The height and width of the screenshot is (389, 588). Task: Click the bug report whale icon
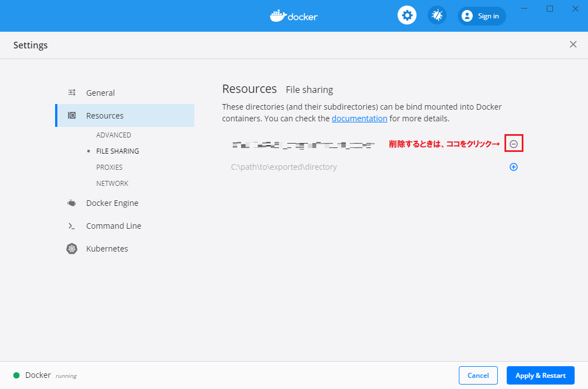click(437, 15)
